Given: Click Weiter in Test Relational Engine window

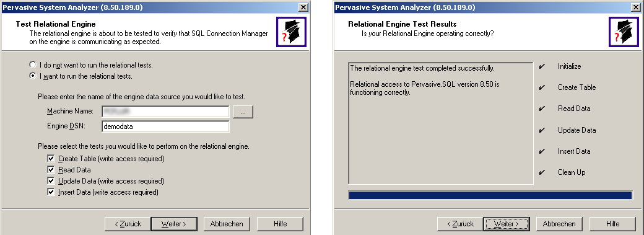Looking at the screenshot, I should [x=174, y=224].
